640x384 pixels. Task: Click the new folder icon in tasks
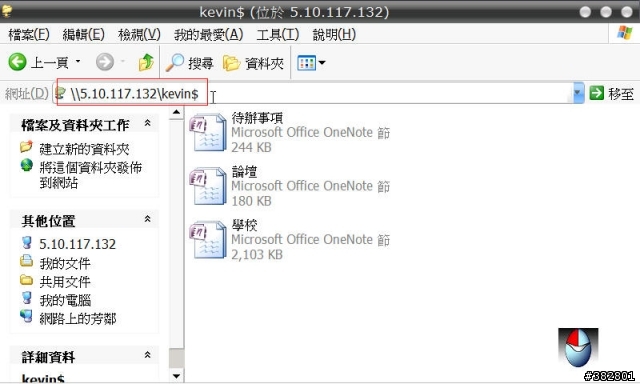coord(27,146)
